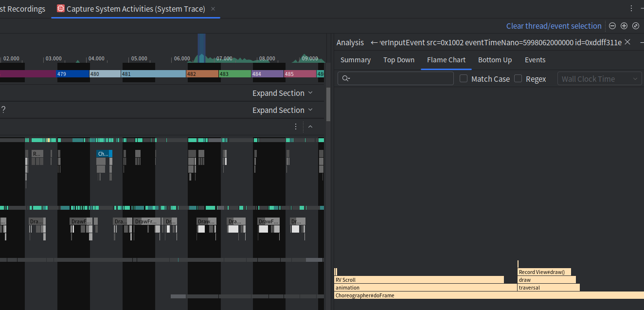Go back using the Analysis panel arrow

coord(374,42)
